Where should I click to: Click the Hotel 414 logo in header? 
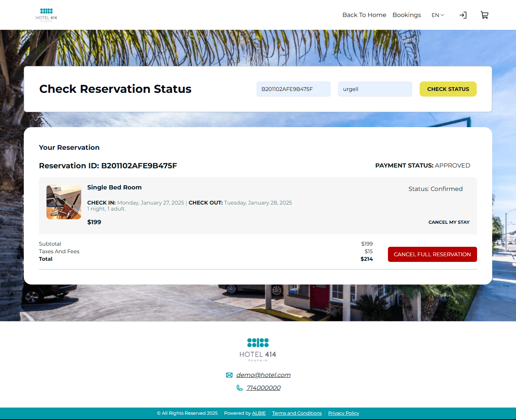[x=46, y=15]
